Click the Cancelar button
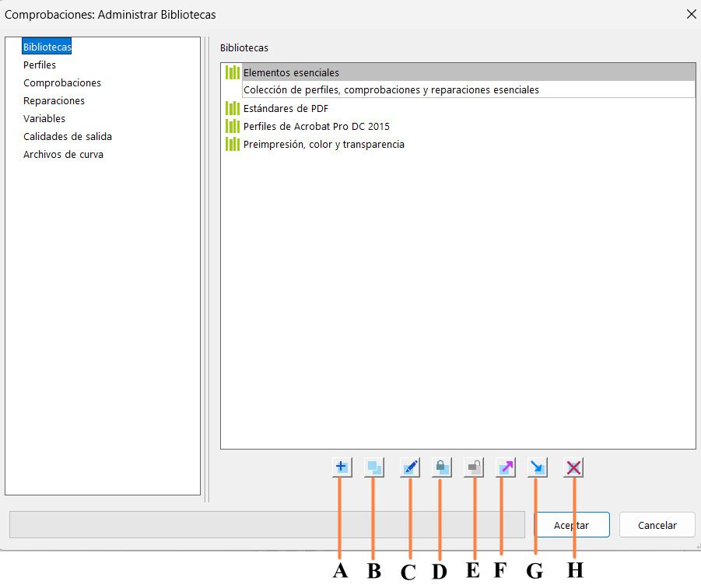Image resolution: width=701 pixels, height=588 pixels. pyautogui.click(x=657, y=525)
